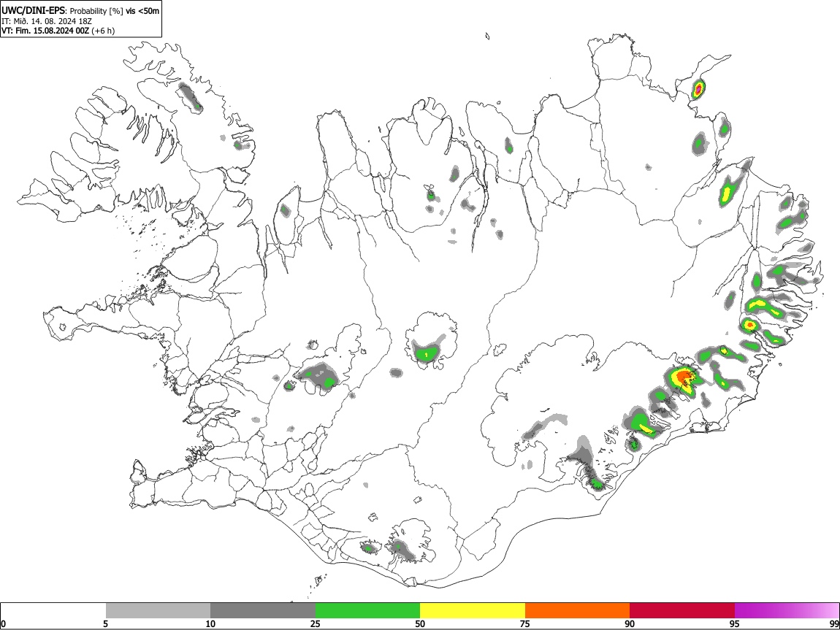Click the legend value '25'
The width and height of the screenshot is (840, 630).
pos(316,624)
